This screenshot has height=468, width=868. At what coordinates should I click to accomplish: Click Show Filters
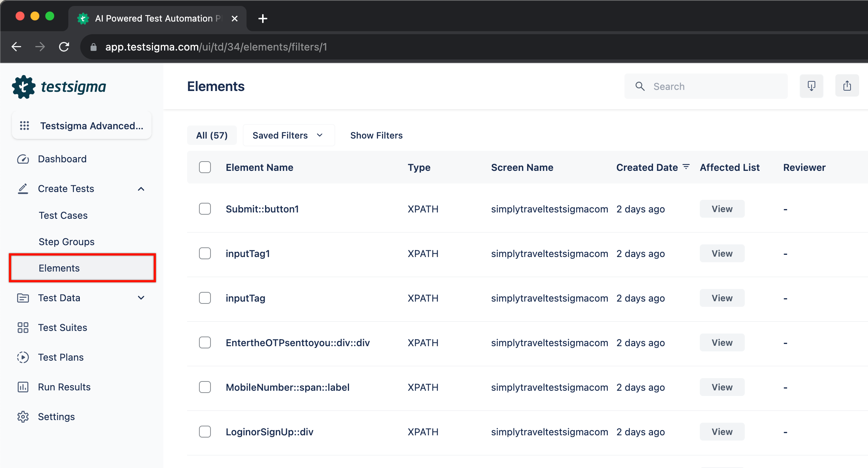click(x=376, y=136)
